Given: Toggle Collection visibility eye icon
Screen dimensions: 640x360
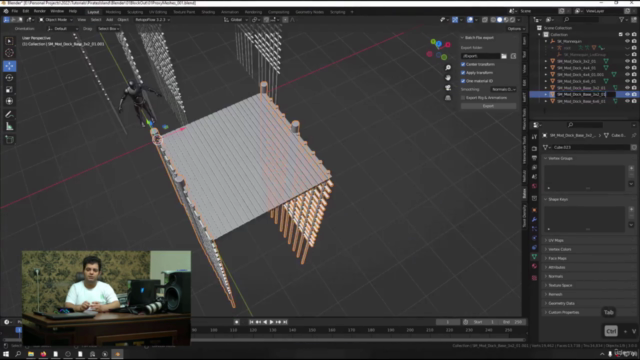Looking at the screenshot, I should [x=627, y=35].
